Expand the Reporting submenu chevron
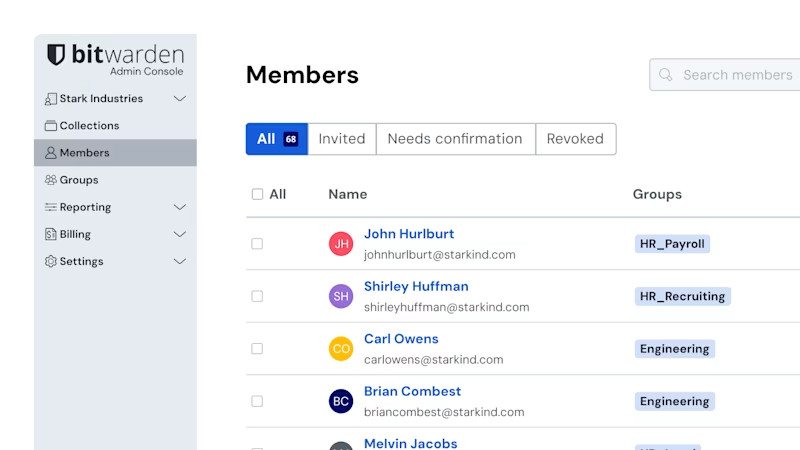This screenshot has height=450, width=800. tap(180, 207)
